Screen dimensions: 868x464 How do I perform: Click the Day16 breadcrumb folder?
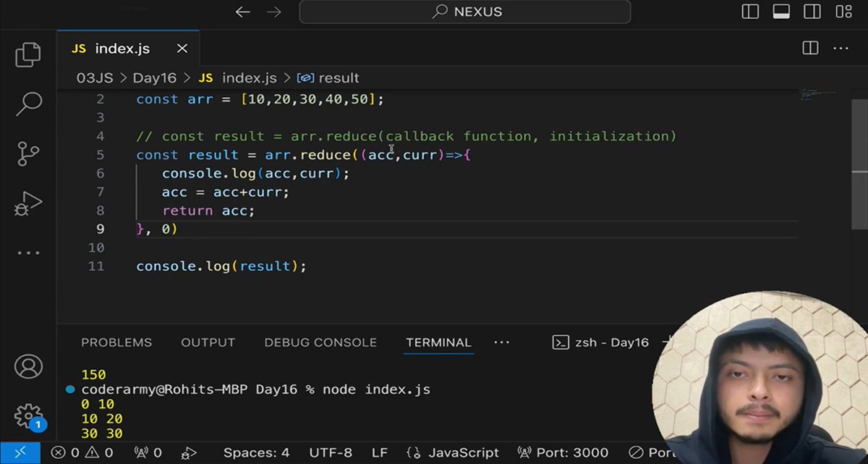tap(154, 78)
